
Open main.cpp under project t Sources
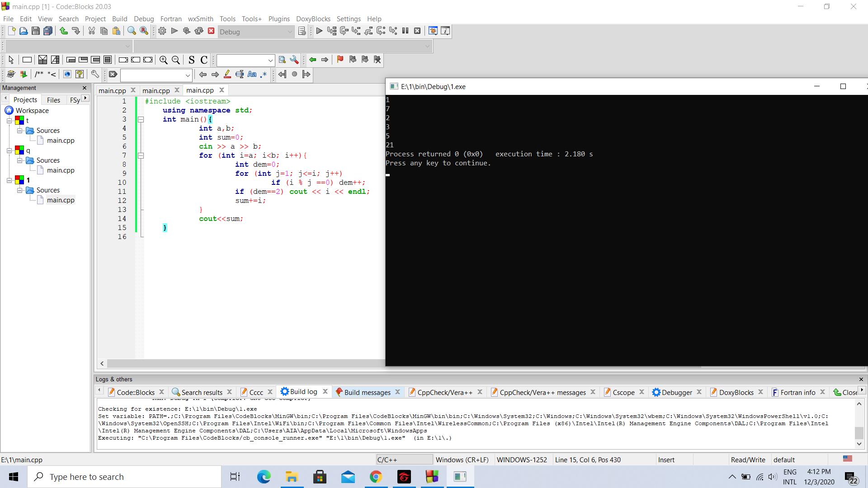click(x=61, y=141)
